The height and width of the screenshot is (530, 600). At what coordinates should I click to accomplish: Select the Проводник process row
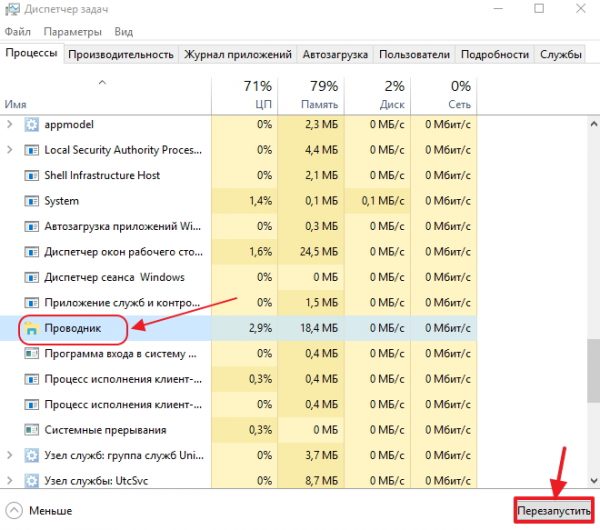click(238, 328)
